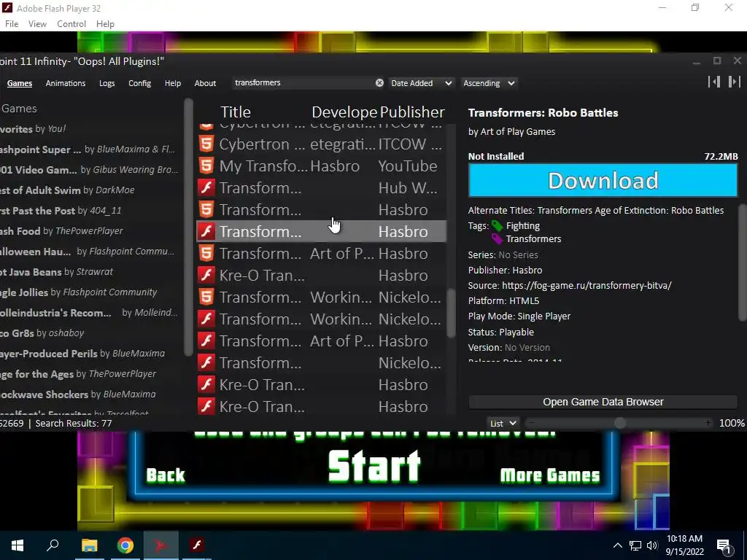Viewport: 747px width, 560px height.
Task: Sort by the Publisher column header
Action: click(x=412, y=112)
